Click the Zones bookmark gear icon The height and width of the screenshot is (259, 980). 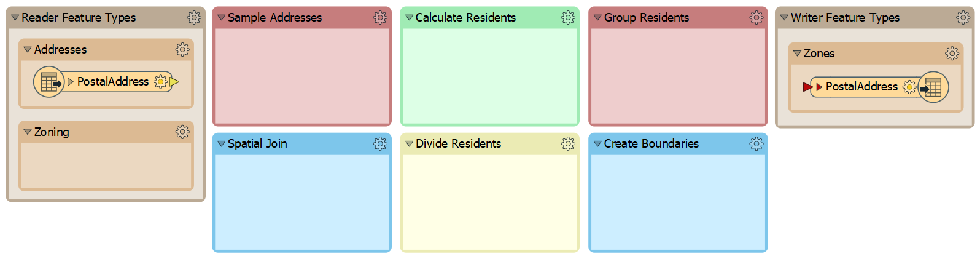952,54
